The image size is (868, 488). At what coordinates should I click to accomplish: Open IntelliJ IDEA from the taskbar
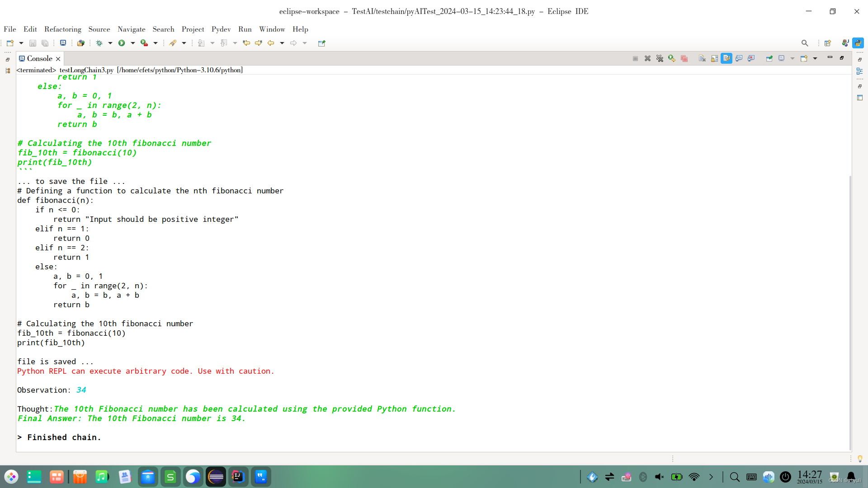tap(238, 477)
